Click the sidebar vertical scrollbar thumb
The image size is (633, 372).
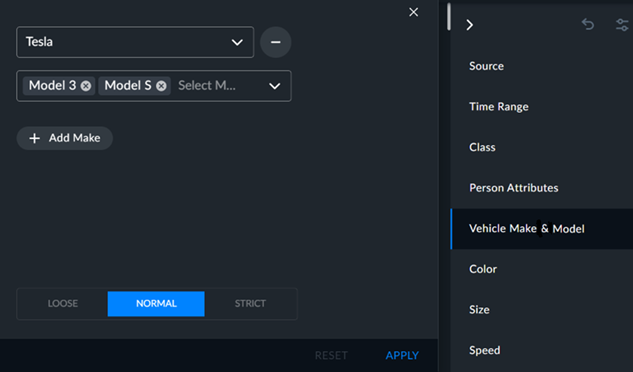[x=449, y=17]
